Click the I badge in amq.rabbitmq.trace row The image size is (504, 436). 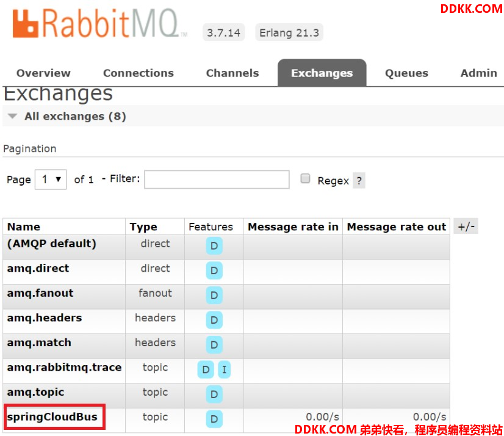225,369
